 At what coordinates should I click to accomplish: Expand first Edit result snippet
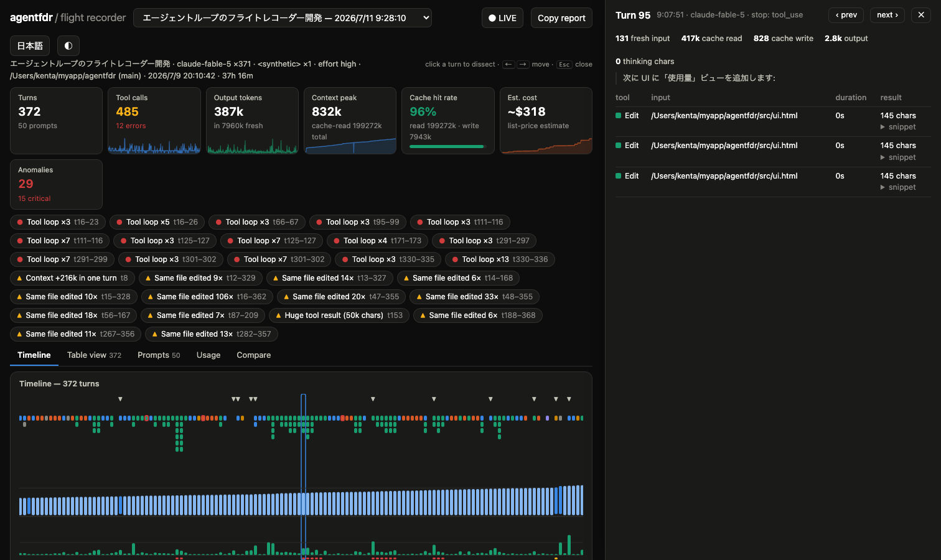tap(898, 127)
